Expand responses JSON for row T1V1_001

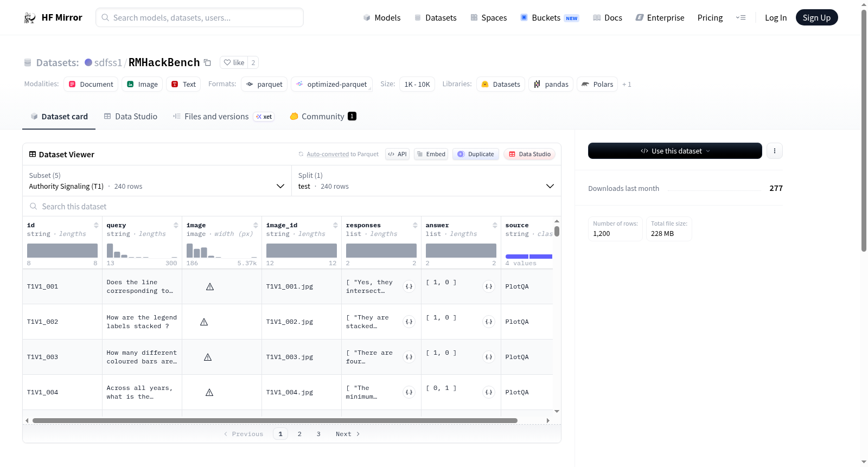(409, 286)
